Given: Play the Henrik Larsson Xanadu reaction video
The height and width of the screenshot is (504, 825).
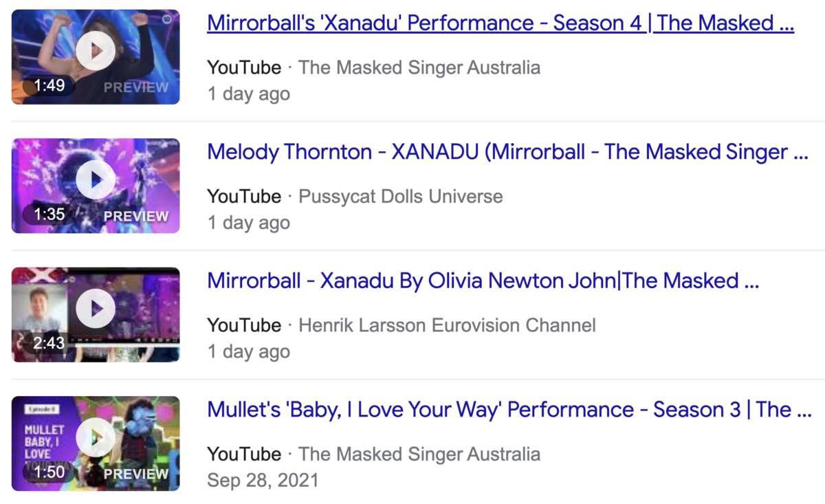Looking at the screenshot, I should 96,309.
